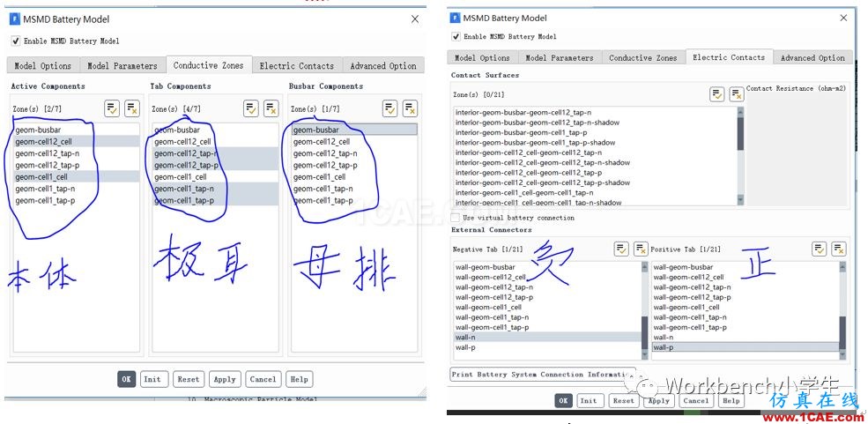Select geom-cell12_tap-p in Tab Components
This screenshot has width=868, height=424.
coord(216,165)
